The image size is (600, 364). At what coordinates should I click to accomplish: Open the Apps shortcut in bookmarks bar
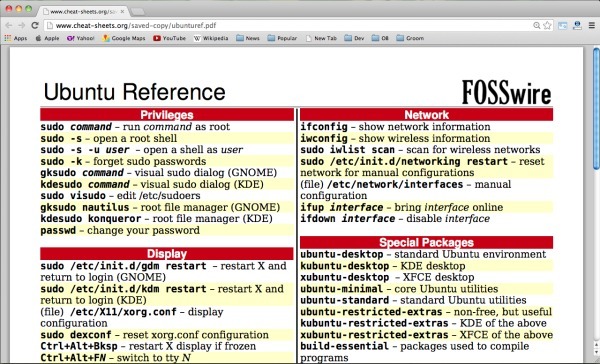pyautogui.click(x=16, y=38)
